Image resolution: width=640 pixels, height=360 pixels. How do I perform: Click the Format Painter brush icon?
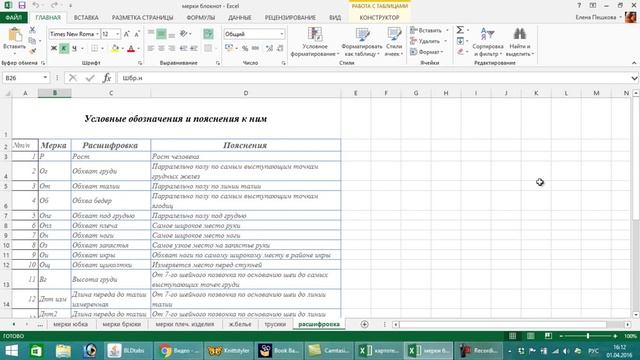pos(32,51)
